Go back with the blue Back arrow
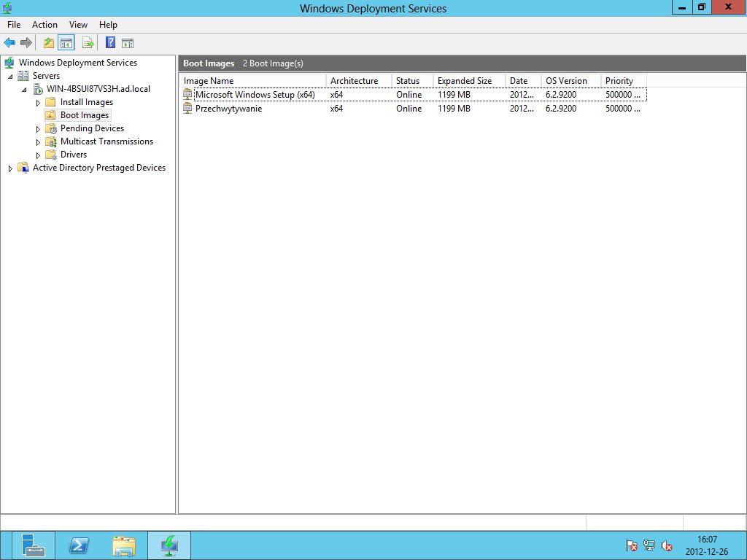The height and width of the screenshot is (560, 747). pos(9,43)
